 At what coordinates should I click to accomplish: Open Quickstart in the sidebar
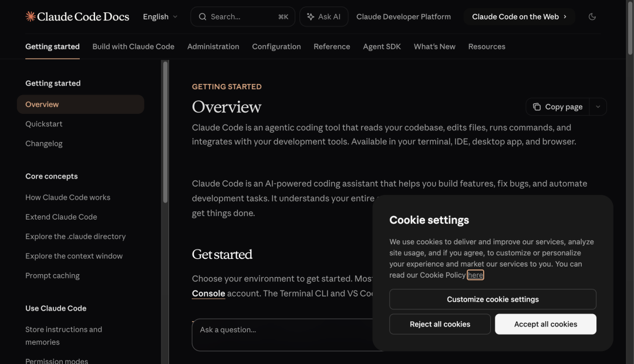pos(44,124)
